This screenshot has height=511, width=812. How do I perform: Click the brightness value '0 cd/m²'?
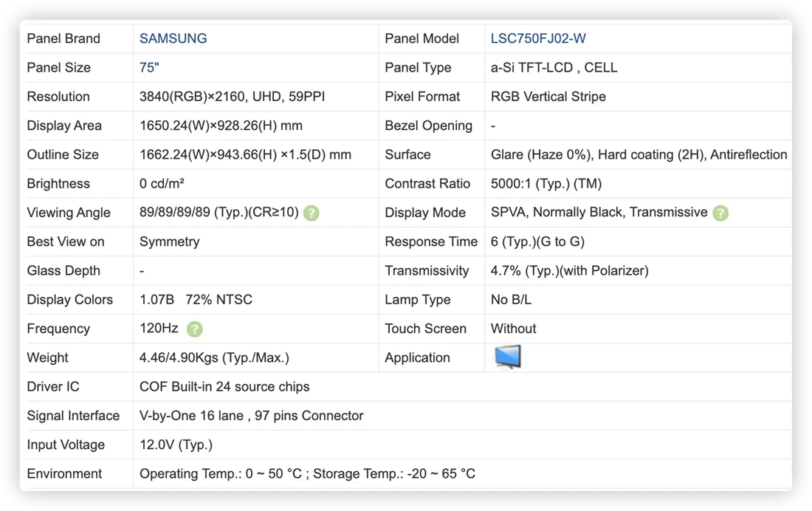click(x=162, y=183)
